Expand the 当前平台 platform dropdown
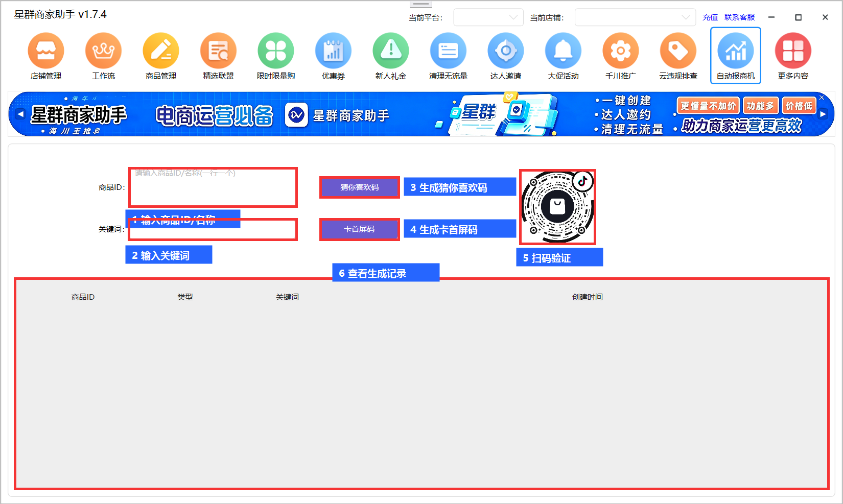 (x=488, y=17)
